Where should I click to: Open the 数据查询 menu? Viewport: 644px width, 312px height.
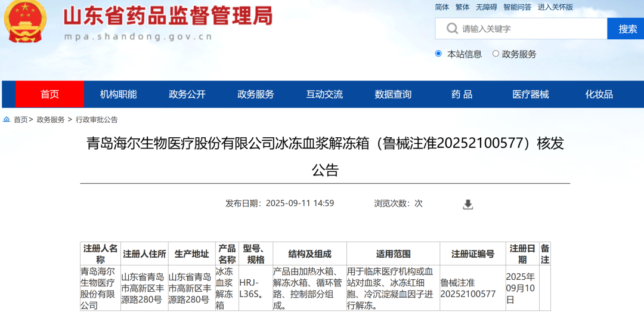[392, 94]
